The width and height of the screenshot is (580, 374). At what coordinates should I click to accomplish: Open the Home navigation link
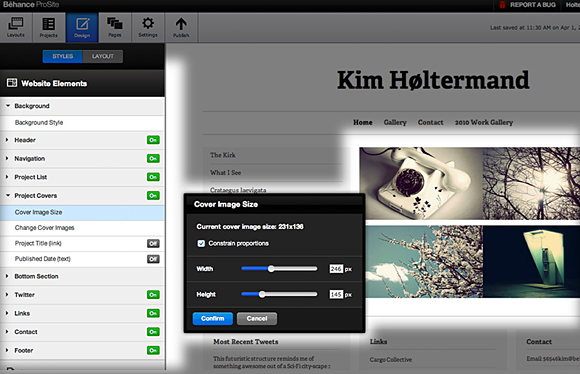[x=362, y=122]
